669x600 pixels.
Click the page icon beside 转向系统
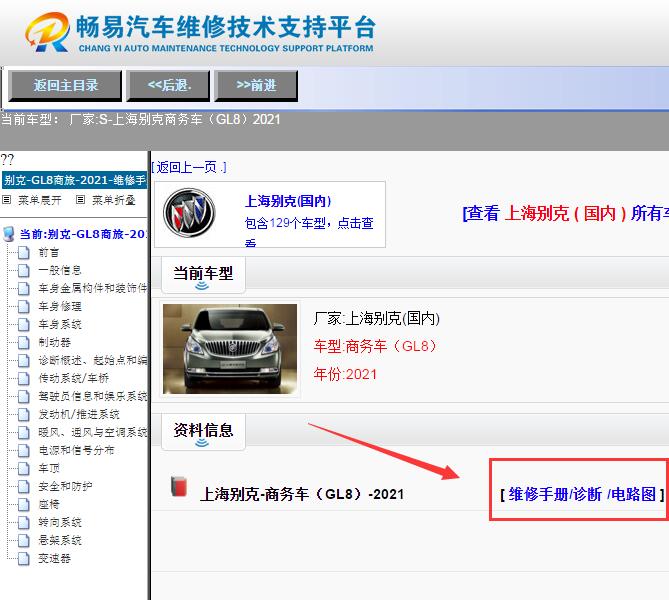(x=23, y=522)
